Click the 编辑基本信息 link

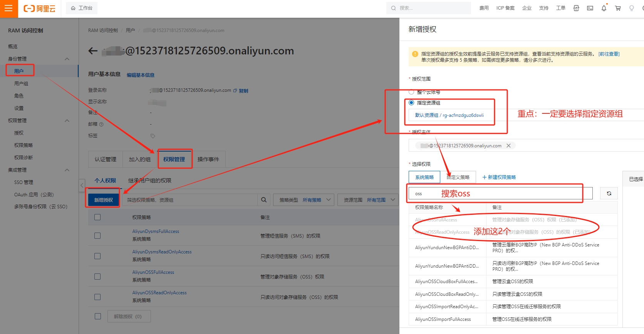pos(141,75)
